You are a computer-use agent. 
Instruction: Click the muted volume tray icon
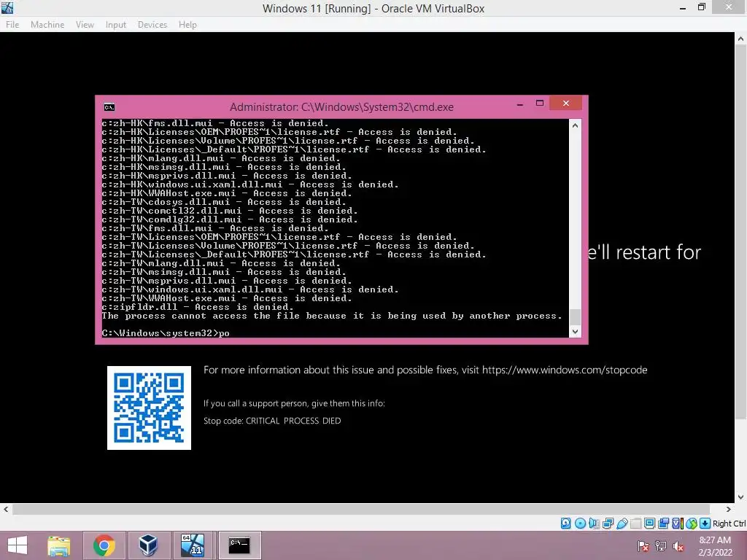[x=678, y=545]
